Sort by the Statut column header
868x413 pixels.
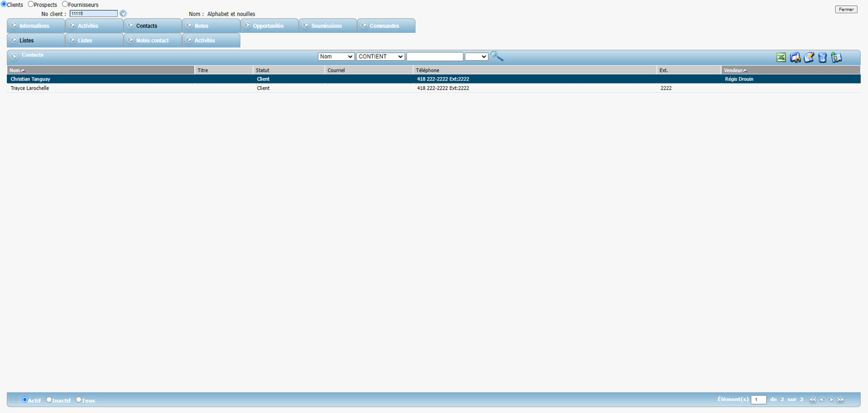289,70
